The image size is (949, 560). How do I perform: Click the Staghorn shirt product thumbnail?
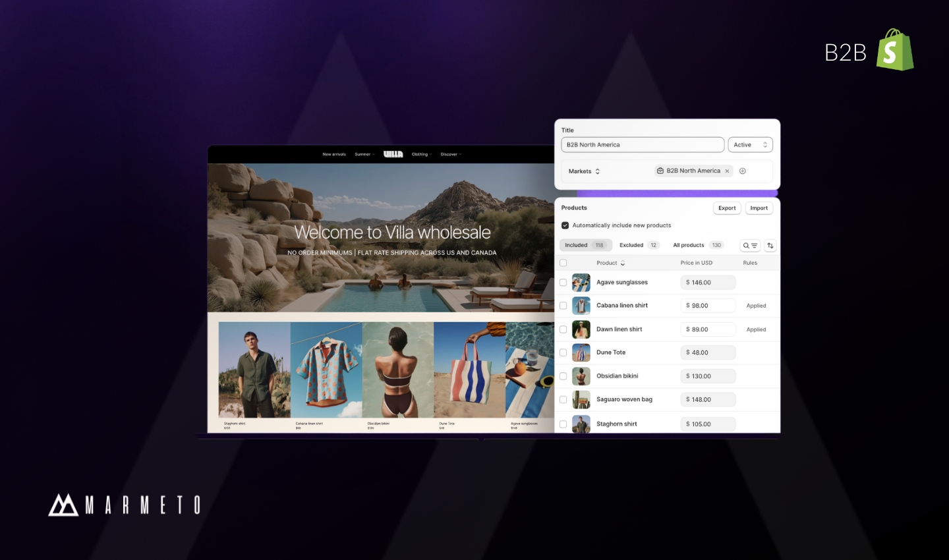581,424
